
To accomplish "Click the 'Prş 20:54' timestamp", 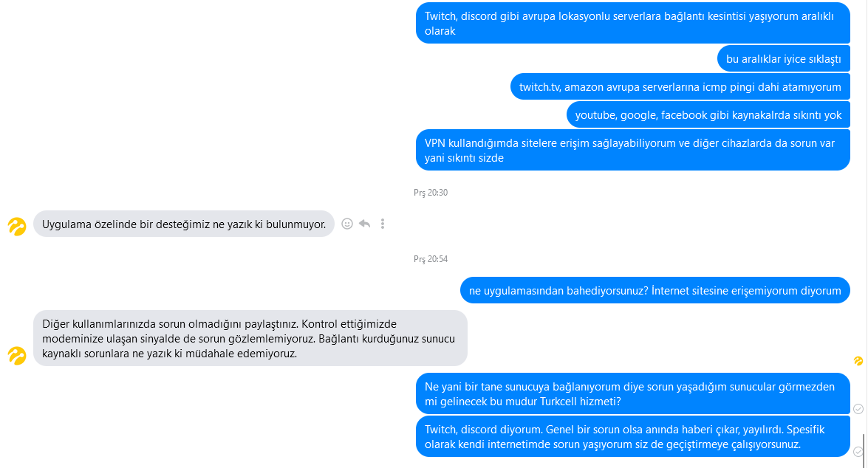I will point(431,259).
